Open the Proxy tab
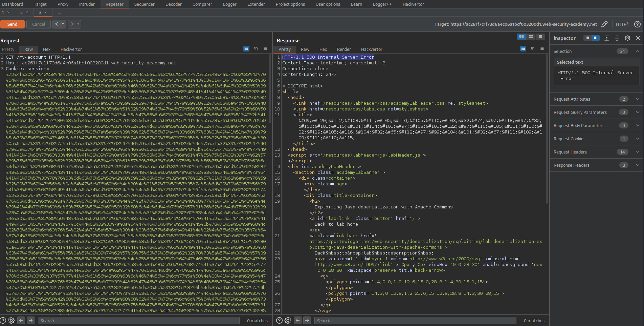The image size is (644, 326). click(x=63, y=4)
